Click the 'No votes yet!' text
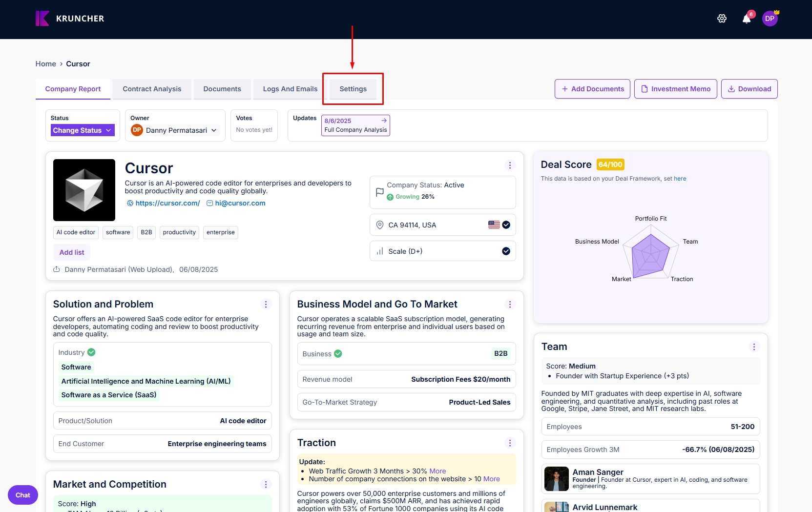Viewport: 812px width, 512px height. (x=254, y=130)
